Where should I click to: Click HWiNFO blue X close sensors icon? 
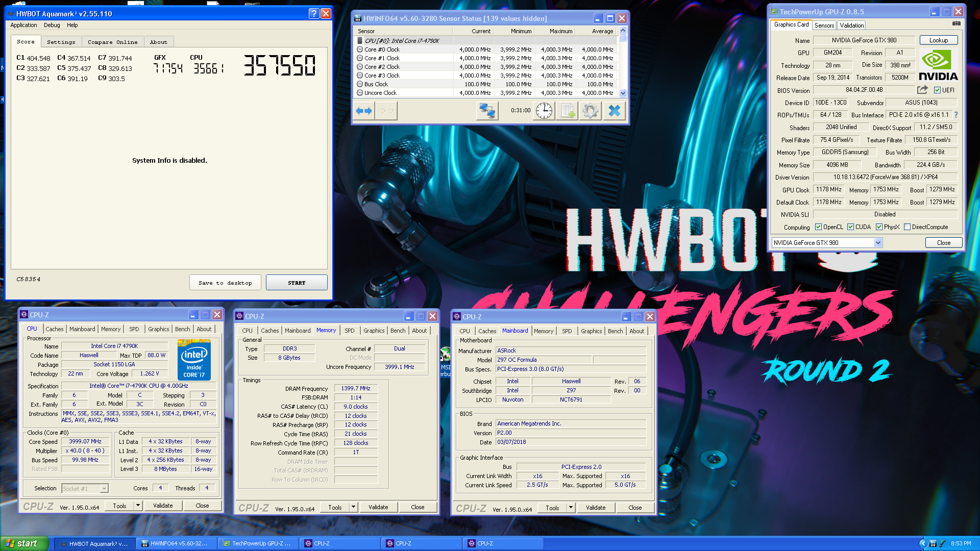[x=615, y=111]
